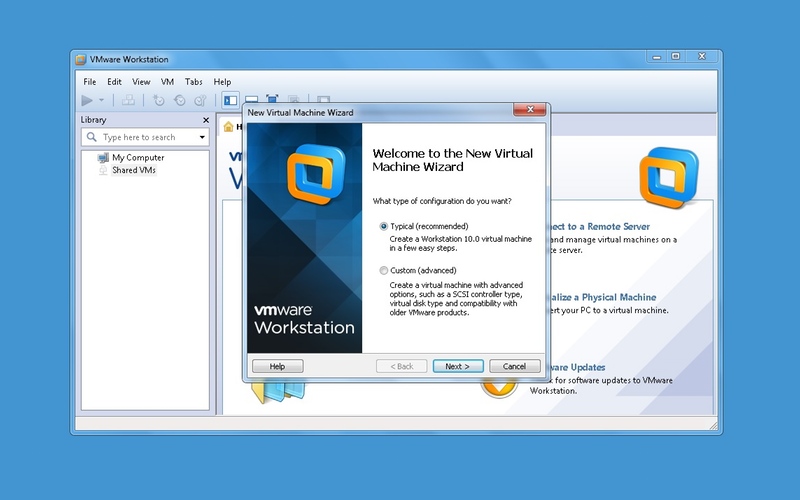Click the Shared VMs icon in Library
This screenshot has height=500, width=800.
click(x=103, y=170)
